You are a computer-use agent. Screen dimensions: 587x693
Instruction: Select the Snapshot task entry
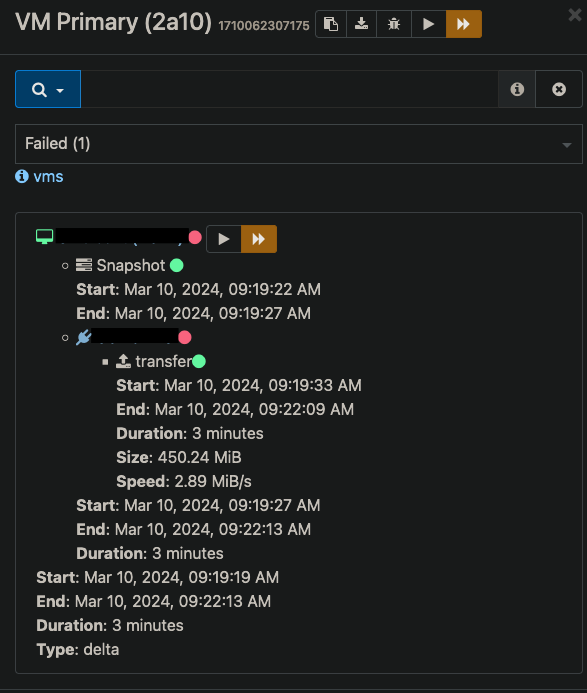click(130, 266)
